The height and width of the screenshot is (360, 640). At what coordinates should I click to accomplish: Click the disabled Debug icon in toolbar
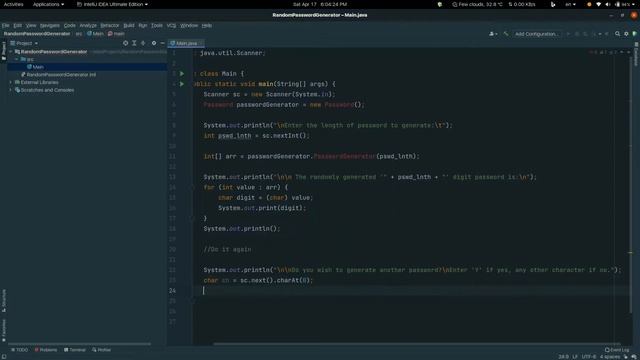(577, 34)
